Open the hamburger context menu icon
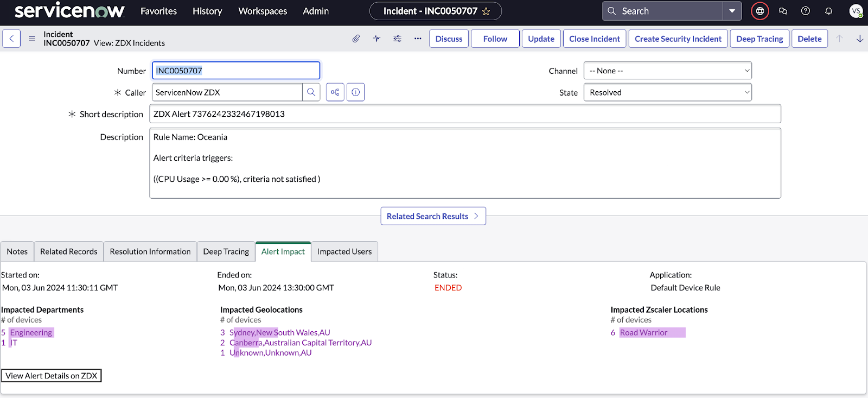 32,39
